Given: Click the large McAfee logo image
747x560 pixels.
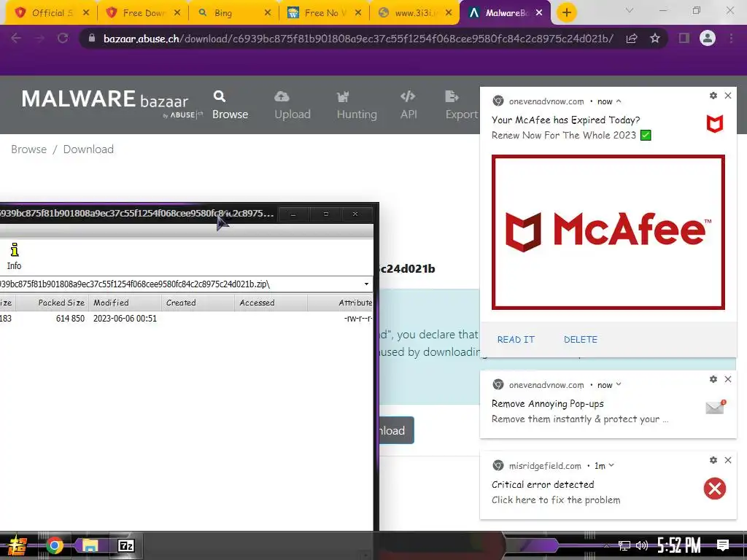Looking at the screenshot, I should pyautogui.click(x=608, y=232).
